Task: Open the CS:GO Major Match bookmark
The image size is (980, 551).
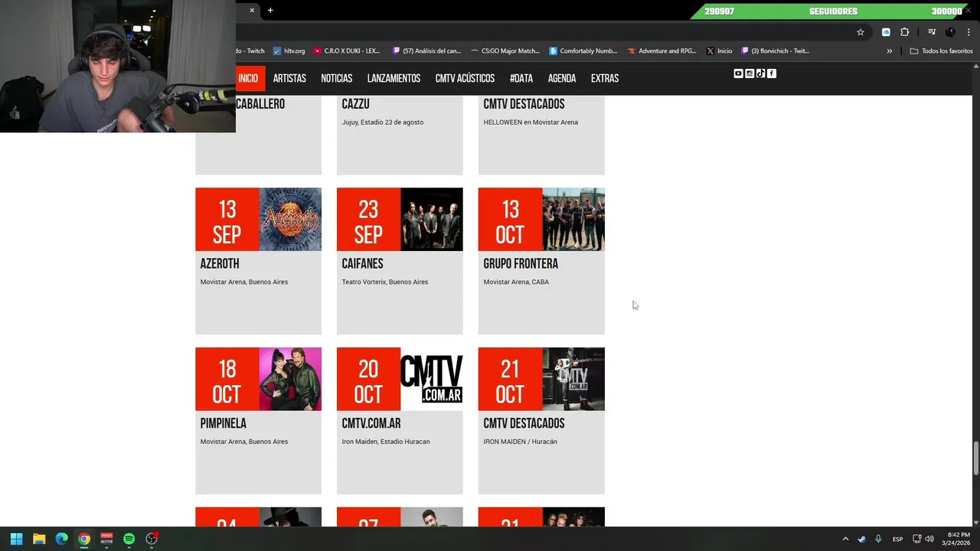Action: (x=505, y=51)
